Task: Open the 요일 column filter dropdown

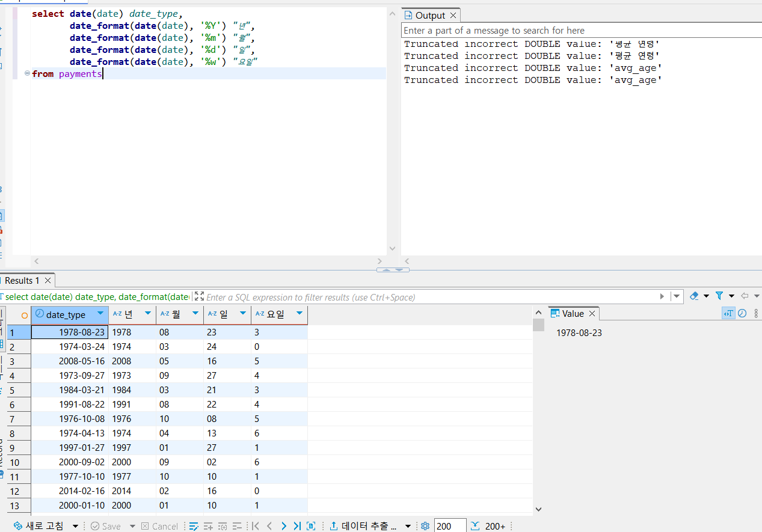Action: [x=300, y=313]
